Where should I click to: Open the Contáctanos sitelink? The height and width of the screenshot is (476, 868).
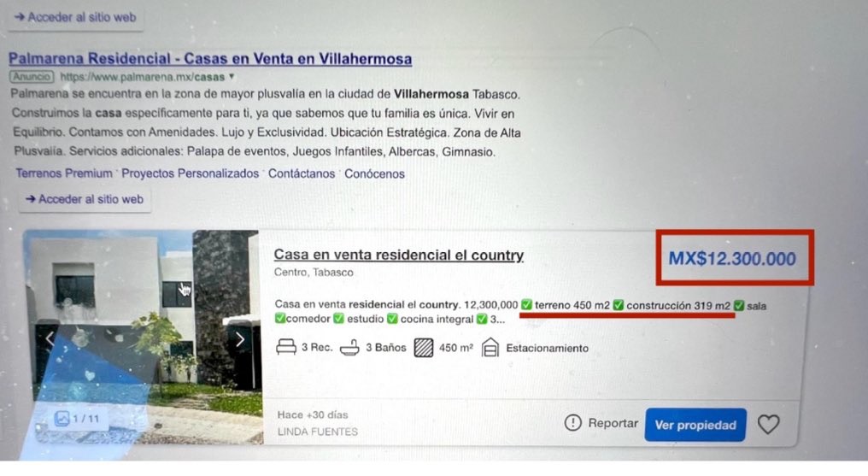click(302, 173)
